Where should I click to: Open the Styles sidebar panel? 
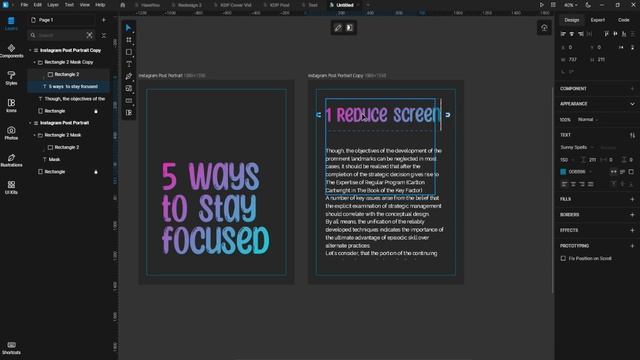point(11,78)
